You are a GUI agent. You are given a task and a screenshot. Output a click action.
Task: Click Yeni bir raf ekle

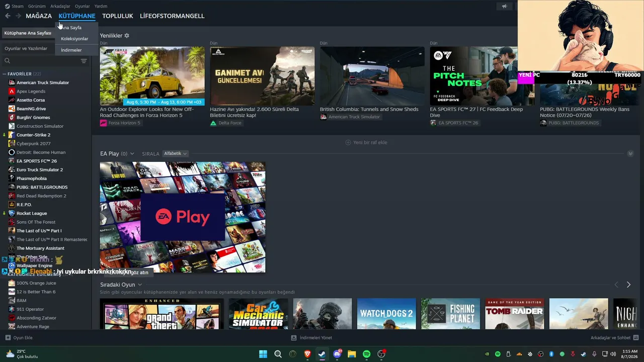click(x=366, y=143)
